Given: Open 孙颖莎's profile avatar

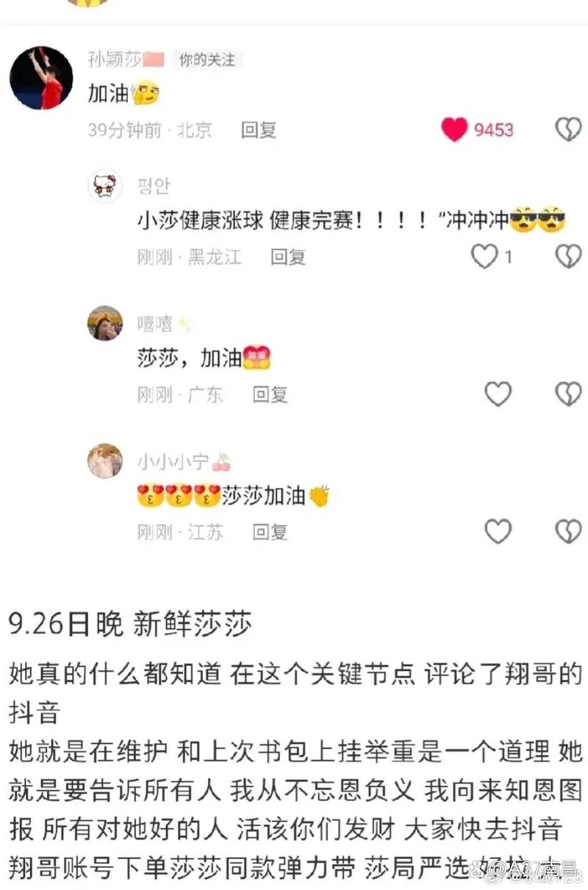Looking at the screenshot, I should click(41, 78).
